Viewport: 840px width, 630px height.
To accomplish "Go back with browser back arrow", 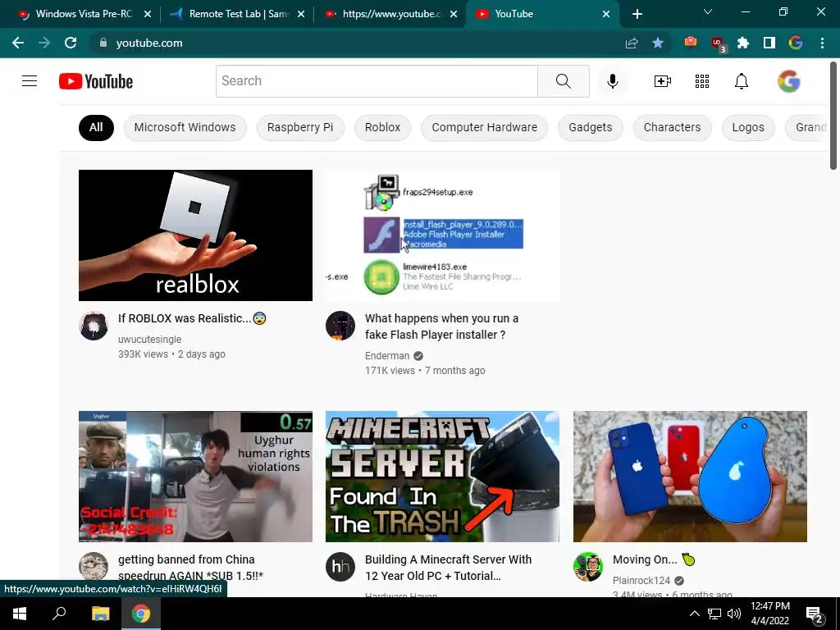I will click(x=18, y=43).
